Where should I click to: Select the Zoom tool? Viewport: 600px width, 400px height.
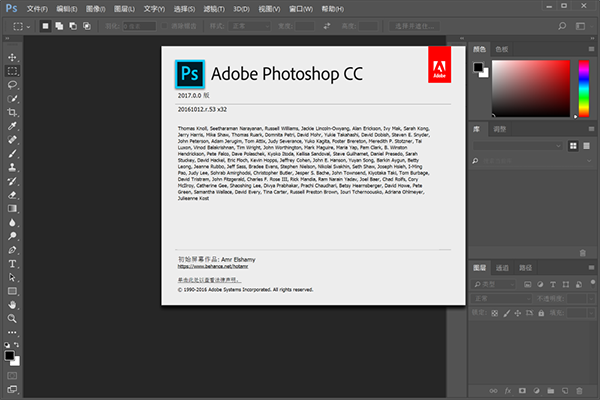(x=12, y=318)
